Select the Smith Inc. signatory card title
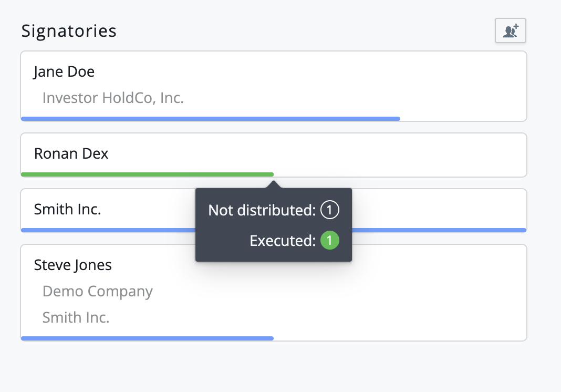This screenshot has height=392, width=561. coord(67,209)
